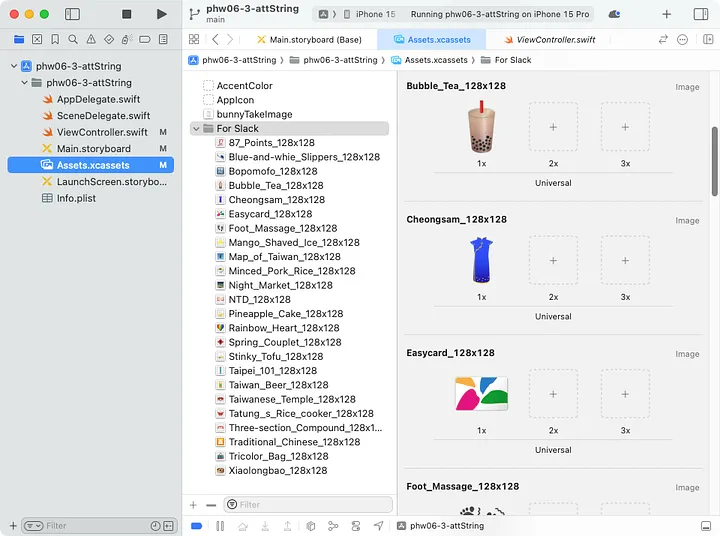The width and height of the screenshot is (720, 536).
Task: Open the report navigator icon
Action: point(163,39)
